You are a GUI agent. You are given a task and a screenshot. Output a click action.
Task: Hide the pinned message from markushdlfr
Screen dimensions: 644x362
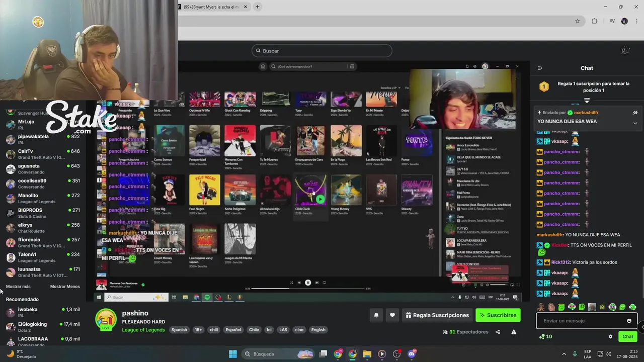point(635,113)
